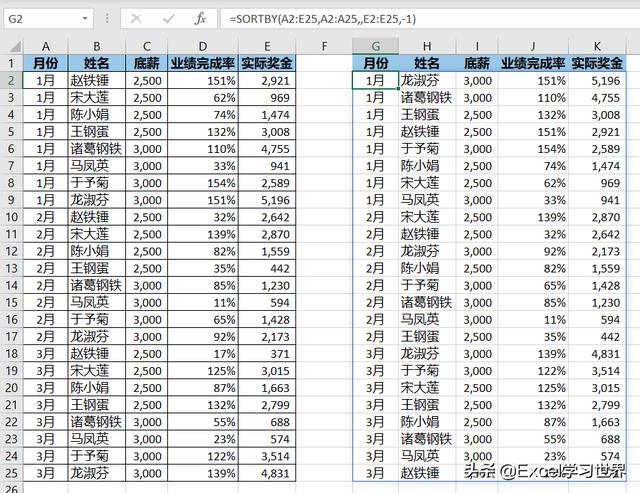Open the Insert Function fx icon
Viewport: 640px width, 493px height.
click(200, 19)
